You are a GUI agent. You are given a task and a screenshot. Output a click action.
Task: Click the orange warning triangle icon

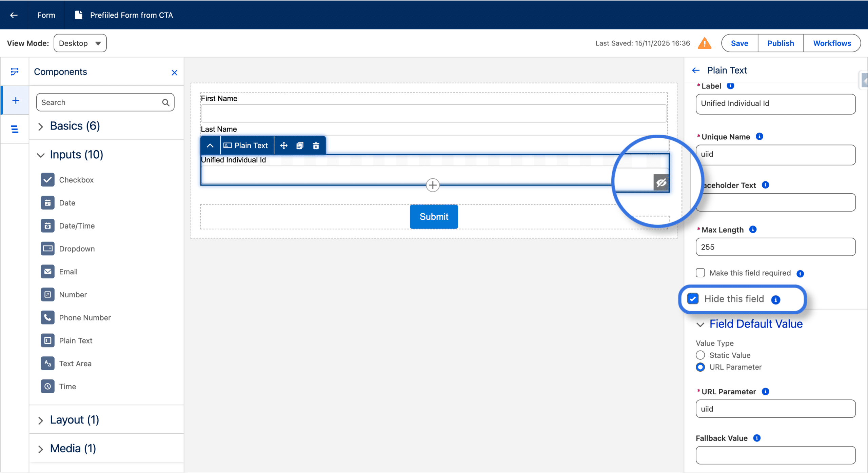point(705,43)
